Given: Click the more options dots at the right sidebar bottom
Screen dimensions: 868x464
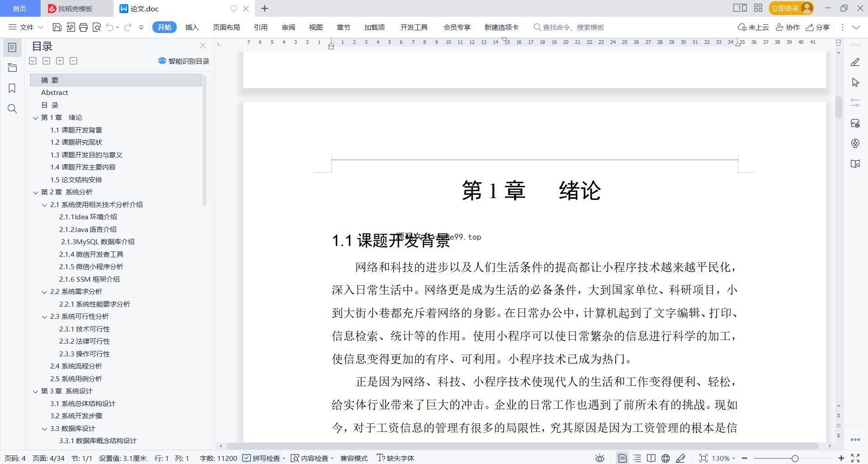Looking at the screenshot, I should click(x=855, y=439).
